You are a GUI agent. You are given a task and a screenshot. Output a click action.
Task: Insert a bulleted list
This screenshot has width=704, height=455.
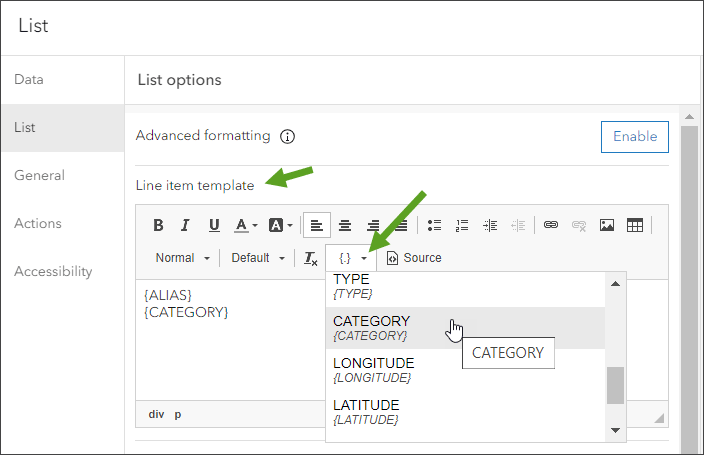[434, 225]
